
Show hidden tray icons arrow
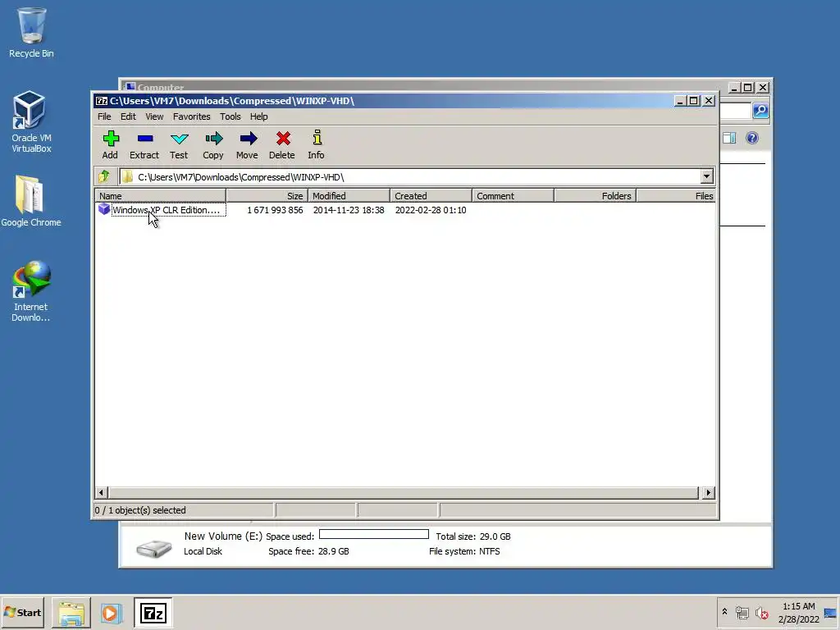click(725, 611)
